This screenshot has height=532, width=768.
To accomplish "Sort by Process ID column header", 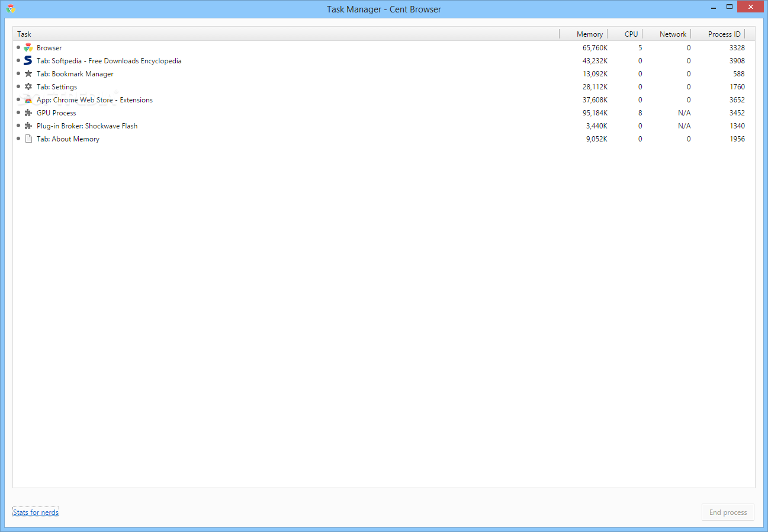I will (x=718, y=34).
